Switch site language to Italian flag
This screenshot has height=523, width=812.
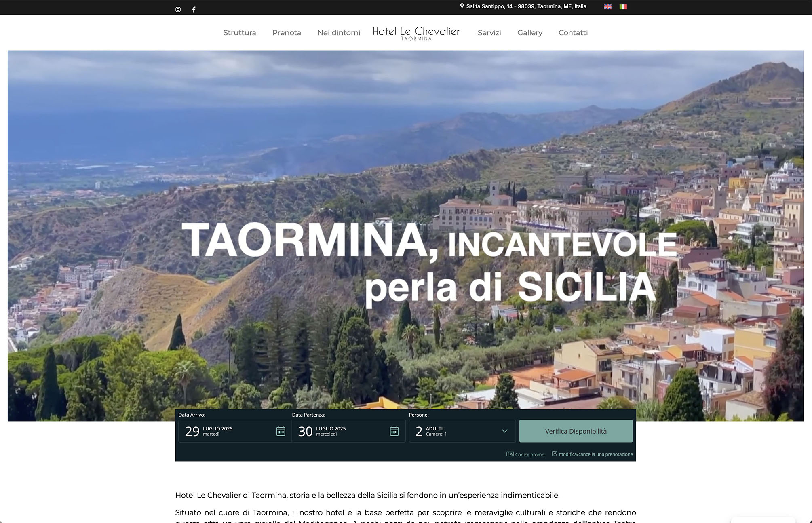click(x=623, y=7)
